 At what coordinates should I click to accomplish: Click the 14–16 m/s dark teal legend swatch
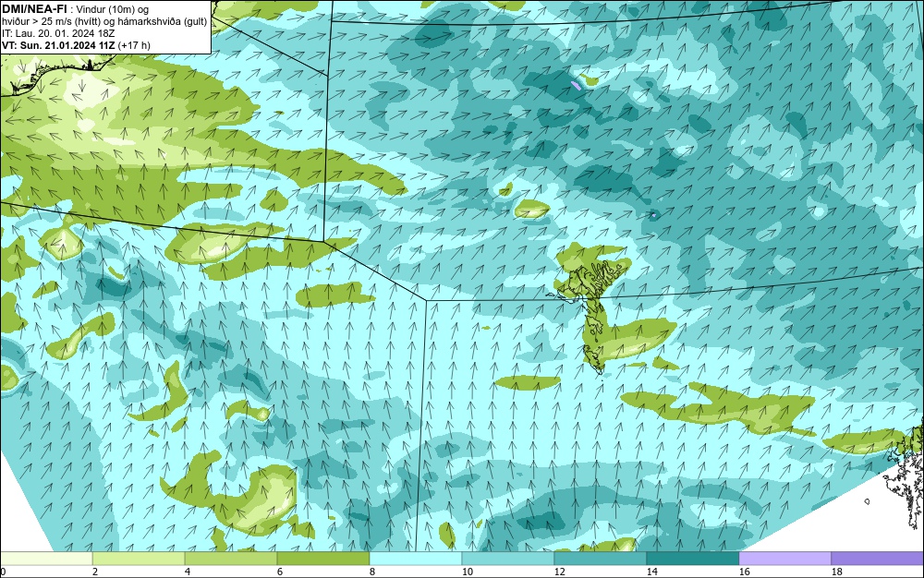(693, 559)
